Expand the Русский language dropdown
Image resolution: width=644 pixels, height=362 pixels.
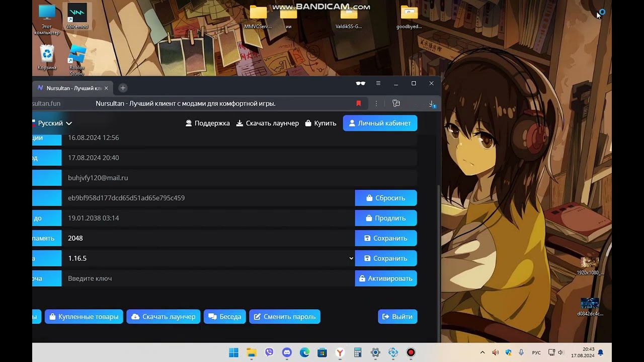52,123
